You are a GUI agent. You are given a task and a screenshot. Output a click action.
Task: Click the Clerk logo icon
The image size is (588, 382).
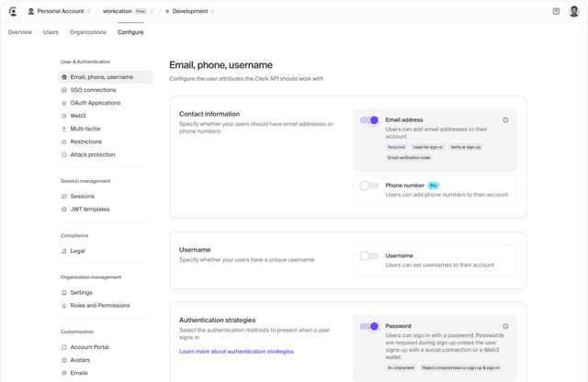click(12, 11)
